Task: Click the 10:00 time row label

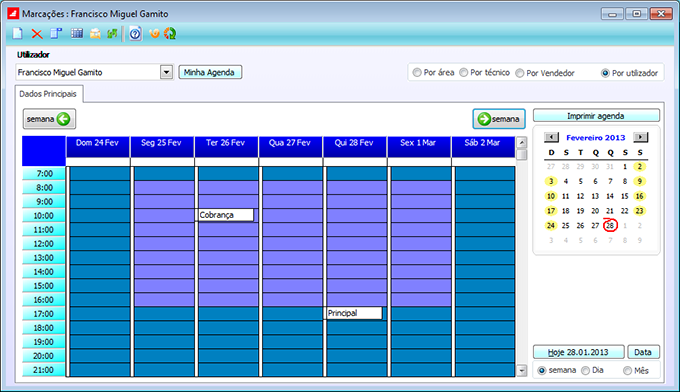Action: click(44, 216)
